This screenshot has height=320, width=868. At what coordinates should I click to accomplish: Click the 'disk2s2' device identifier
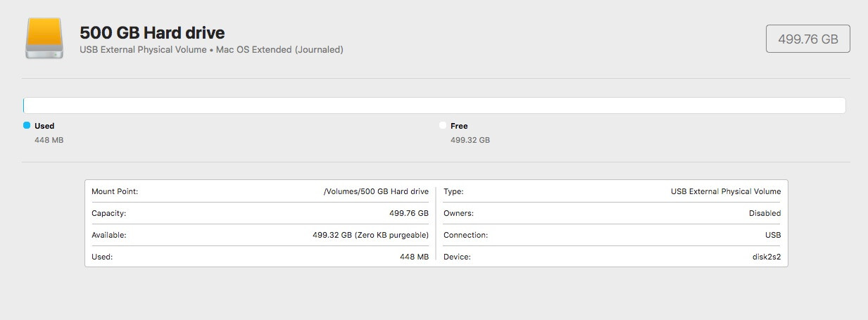[x=767, y=257]
